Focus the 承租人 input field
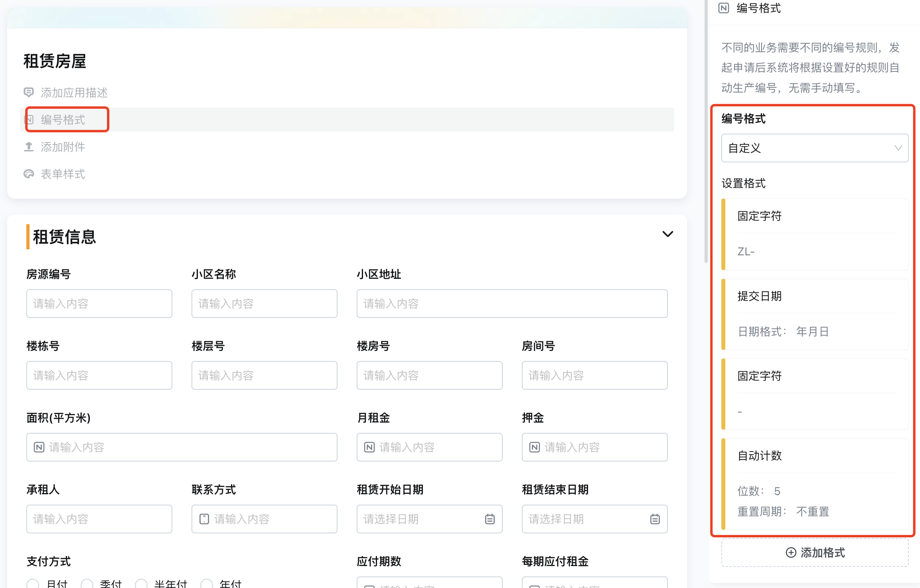Viewport: 920px width, 588px height. coord(99,519)
